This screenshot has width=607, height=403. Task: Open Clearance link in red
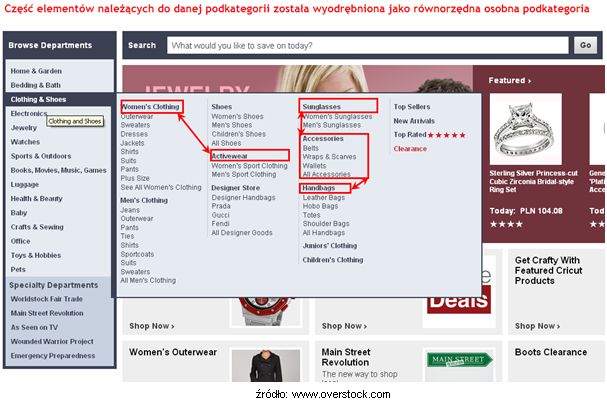tap(410, 149)
